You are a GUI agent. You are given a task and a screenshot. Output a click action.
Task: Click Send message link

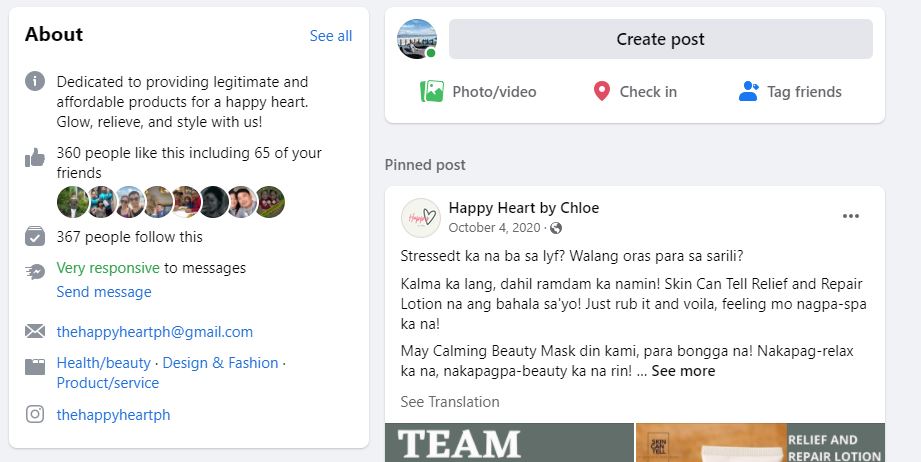(x=104, y=292)
